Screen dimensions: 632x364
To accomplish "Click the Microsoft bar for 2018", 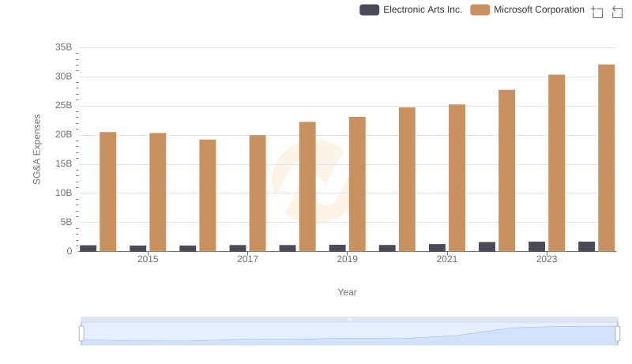I will tap(307, 186).
